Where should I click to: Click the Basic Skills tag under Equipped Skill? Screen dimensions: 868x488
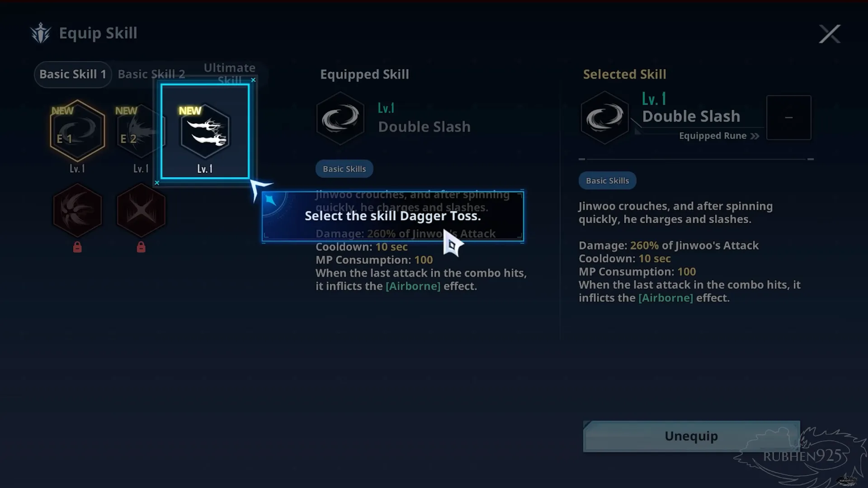(344, 169)
